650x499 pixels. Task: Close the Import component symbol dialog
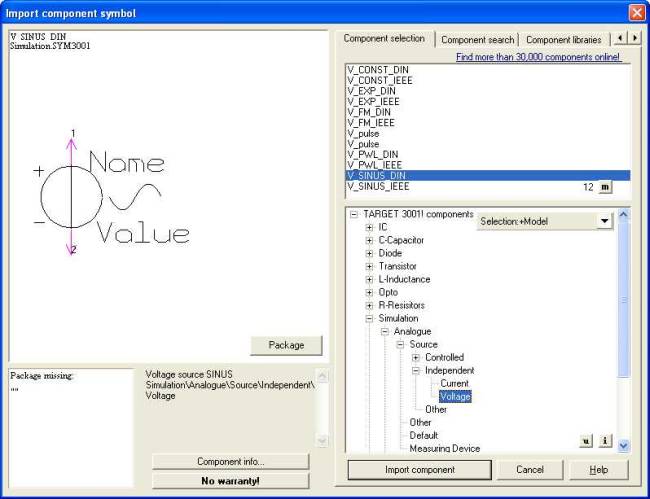point(637,13)
